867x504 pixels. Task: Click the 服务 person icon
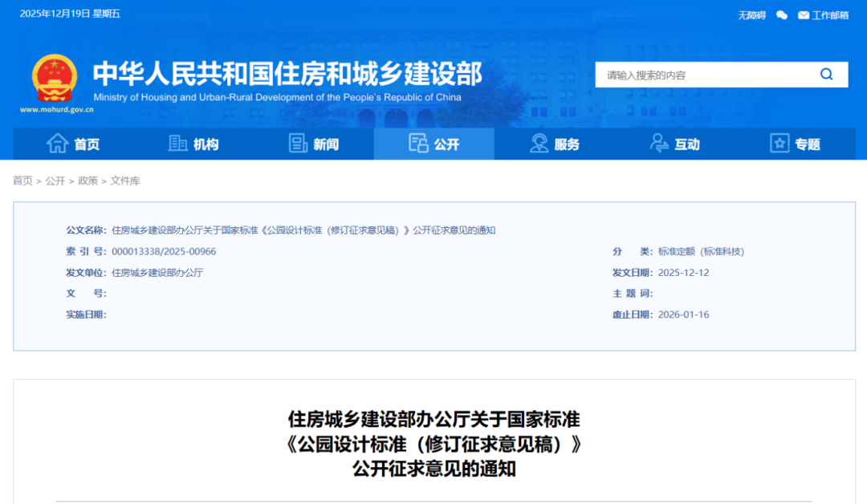click(x=539, y=143)
